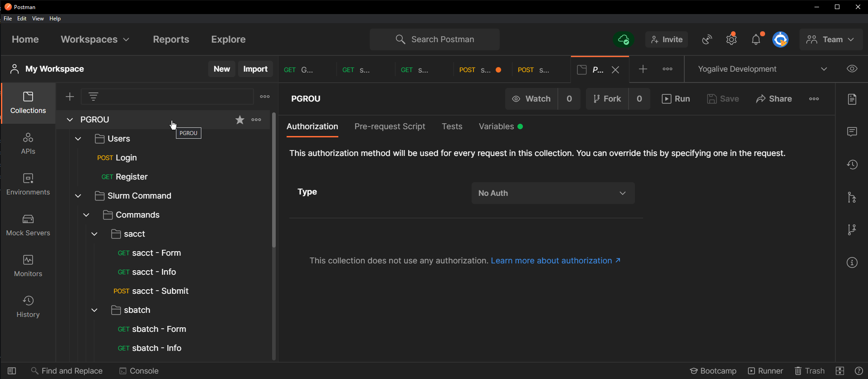Viewport: 868px width, 379px height.
Task: Open the help question mark icon
Action: (x=858, y=371)
